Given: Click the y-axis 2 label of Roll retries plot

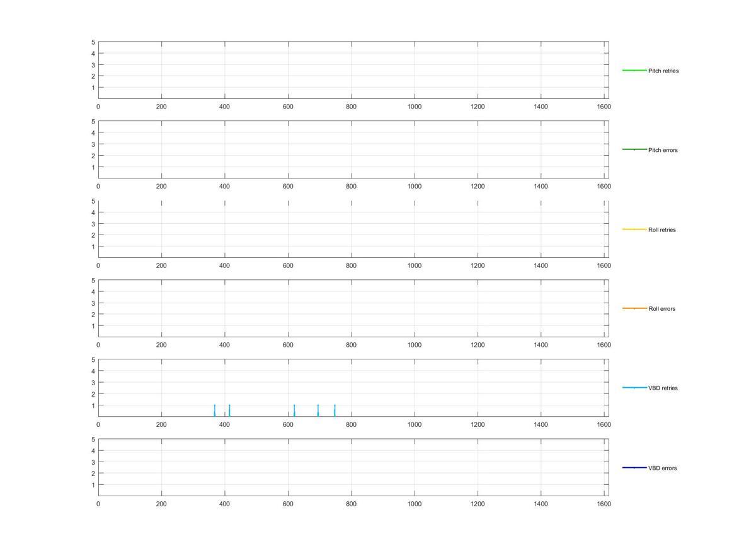Looking at the screenshot, I should [93, 235].
